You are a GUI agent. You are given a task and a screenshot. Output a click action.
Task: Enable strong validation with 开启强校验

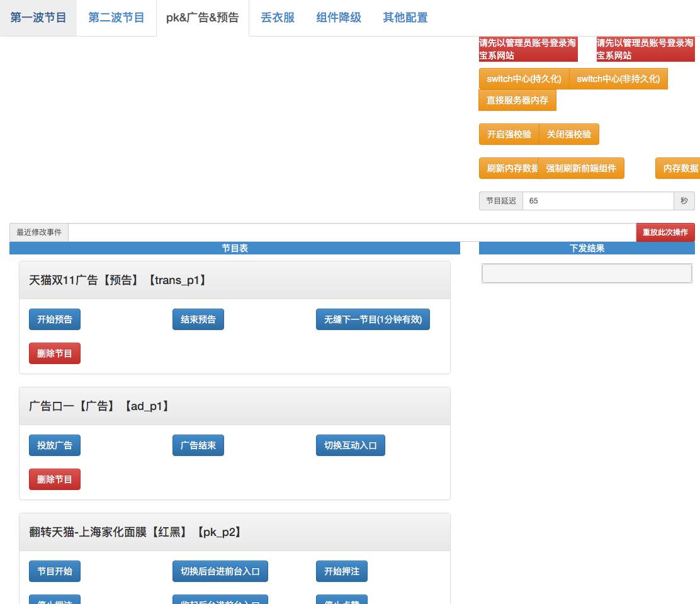(x=509, y=134)
